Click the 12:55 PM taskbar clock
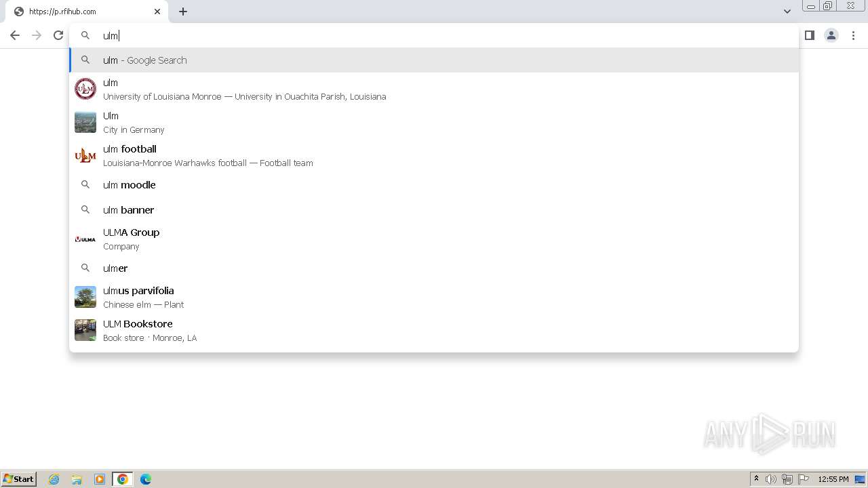 [833, 479]
